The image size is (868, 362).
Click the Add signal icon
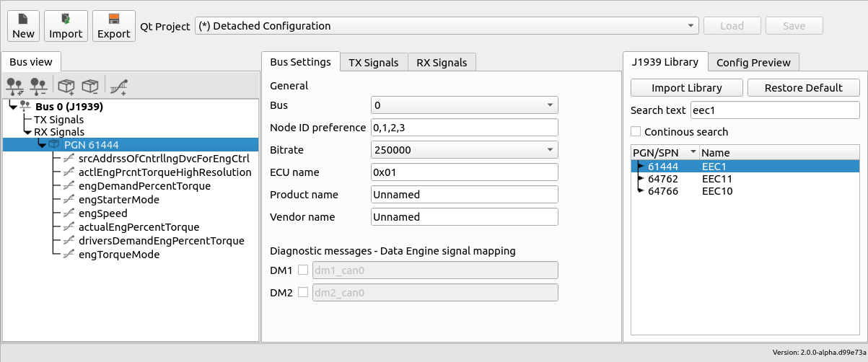click(x=119, y=87)
